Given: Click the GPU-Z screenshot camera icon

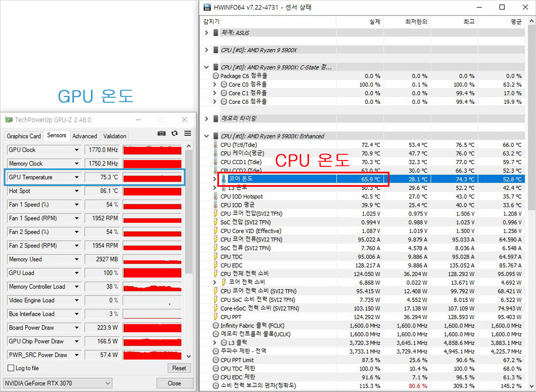Looking at the screenshot, I should pyautogui.click(x=161, y=133).
